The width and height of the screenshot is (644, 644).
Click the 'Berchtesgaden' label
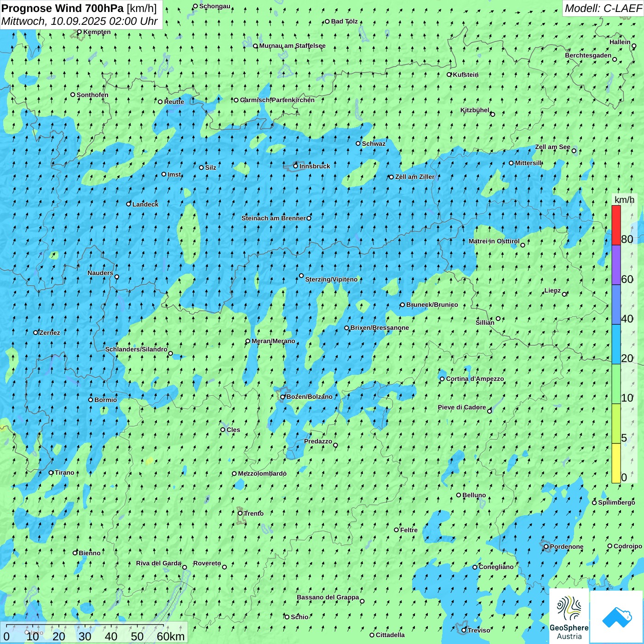pyautogui.click(x=588, y=55)
